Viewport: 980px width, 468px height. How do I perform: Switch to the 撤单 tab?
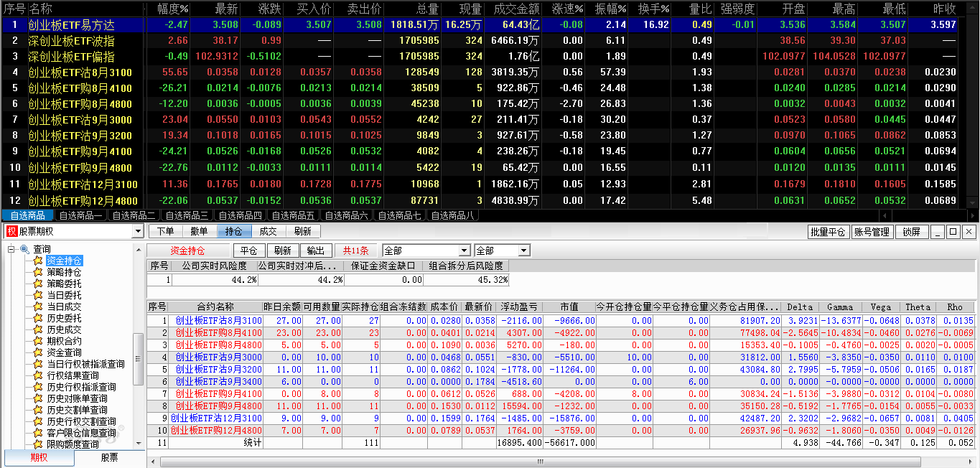(200, 231)
